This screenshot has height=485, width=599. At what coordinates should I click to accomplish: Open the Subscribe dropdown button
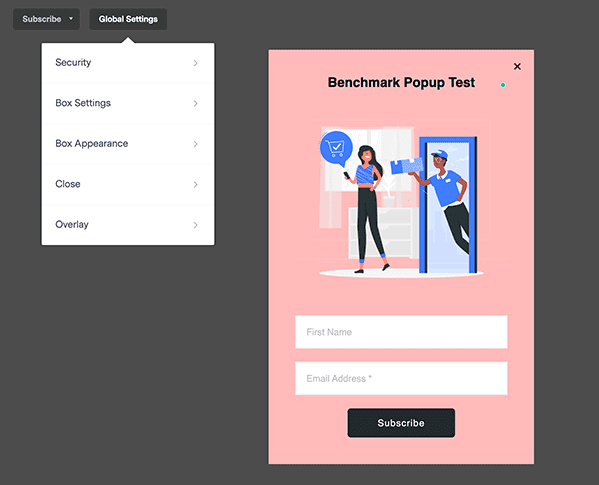click(x=46, y=19)
